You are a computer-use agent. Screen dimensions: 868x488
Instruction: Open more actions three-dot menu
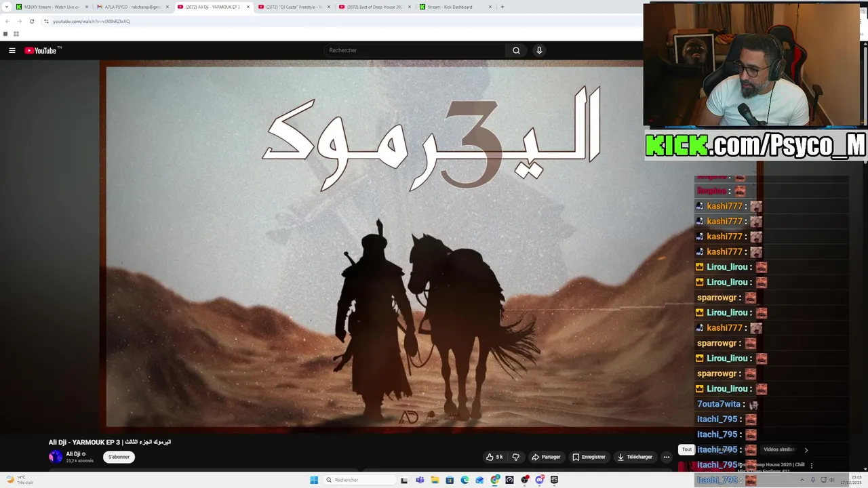coord(666,457)
